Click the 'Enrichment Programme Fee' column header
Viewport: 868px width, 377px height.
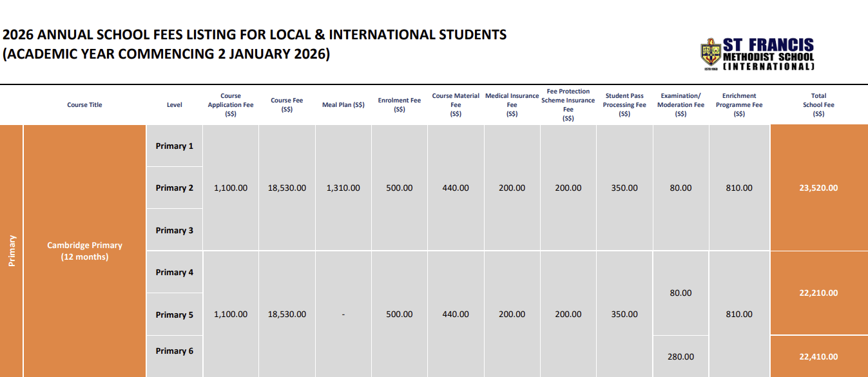tap(738, 105)
